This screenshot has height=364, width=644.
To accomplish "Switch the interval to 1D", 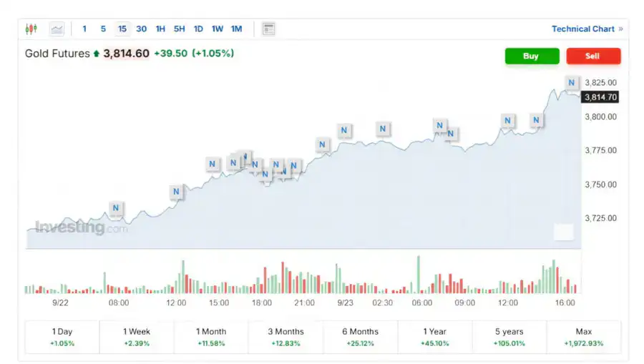I will [198, 29].
